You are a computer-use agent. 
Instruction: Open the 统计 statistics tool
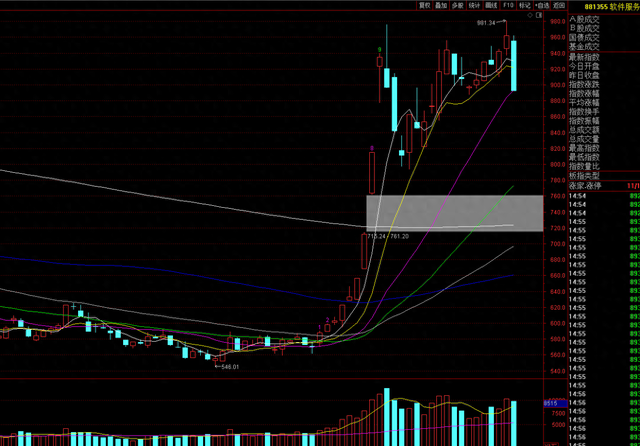[x=474, y=5]
